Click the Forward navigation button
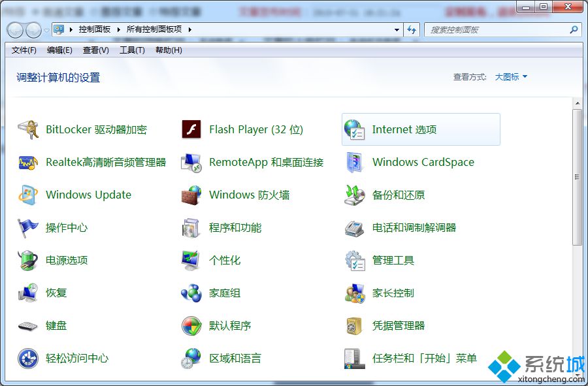Screen dimensions: 588x386 (33, 30)
